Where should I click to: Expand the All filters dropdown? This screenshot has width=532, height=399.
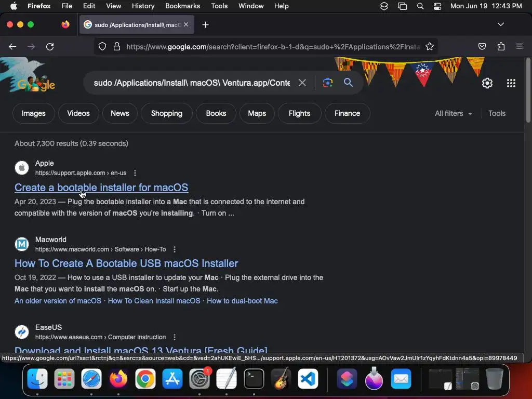[453, 113]
